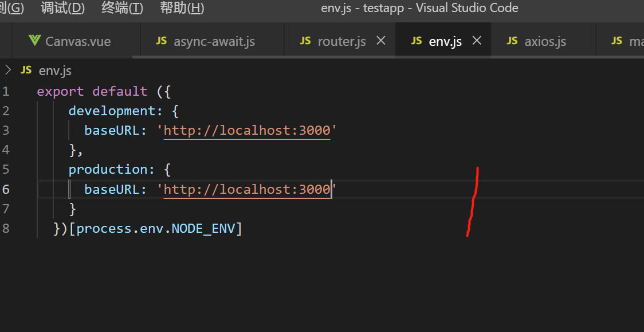
Task: Open the localhost:3000 link on line 6
Action: (x=247, y=189)
